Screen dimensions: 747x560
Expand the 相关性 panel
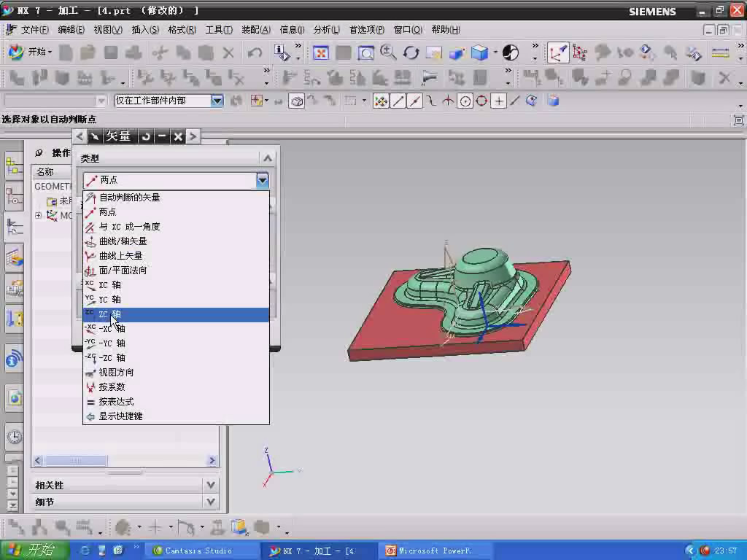(210, 485)
